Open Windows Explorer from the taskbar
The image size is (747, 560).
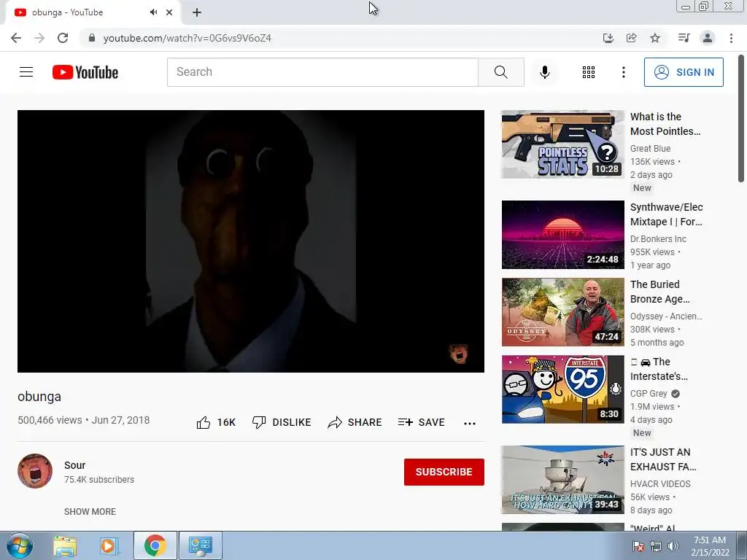tap(65, 545)
